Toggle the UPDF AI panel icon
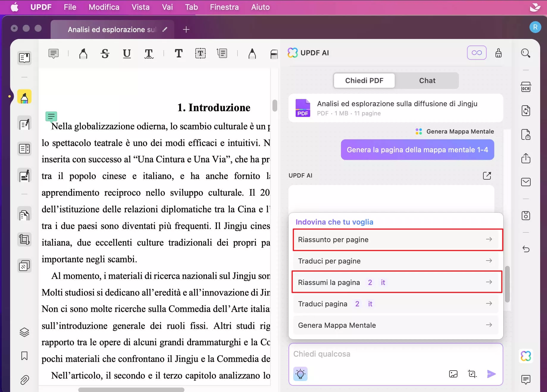The width and height of the screenshot is (547, 392). pos(526,356)
